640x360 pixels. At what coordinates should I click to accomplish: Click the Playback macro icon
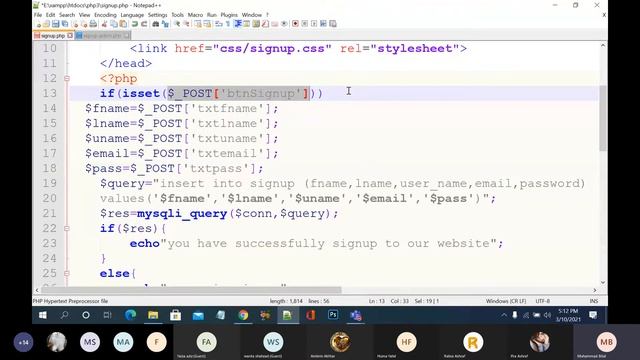pyautogui.click(x=314, y=24)
